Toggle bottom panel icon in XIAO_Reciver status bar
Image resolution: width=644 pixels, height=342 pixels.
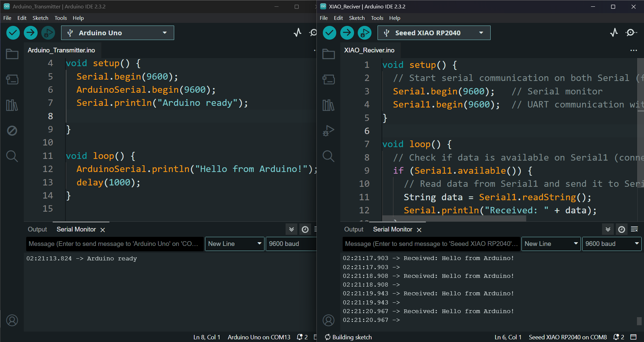(634, 337)
